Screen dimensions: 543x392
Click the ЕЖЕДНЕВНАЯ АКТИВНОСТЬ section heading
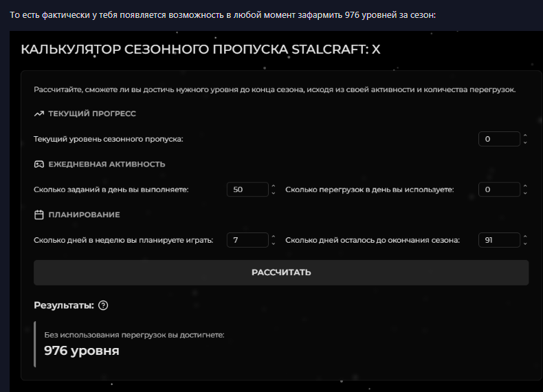107,164
